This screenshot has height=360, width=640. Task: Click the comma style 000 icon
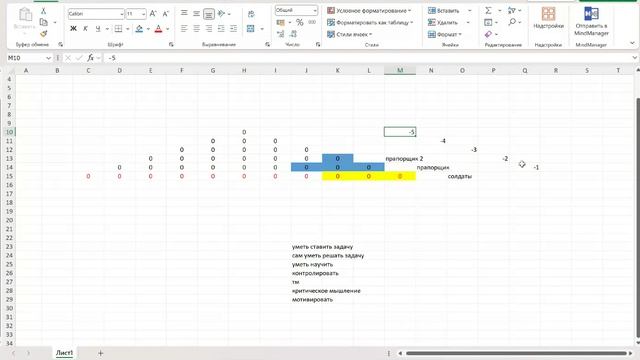pos(312,22)
